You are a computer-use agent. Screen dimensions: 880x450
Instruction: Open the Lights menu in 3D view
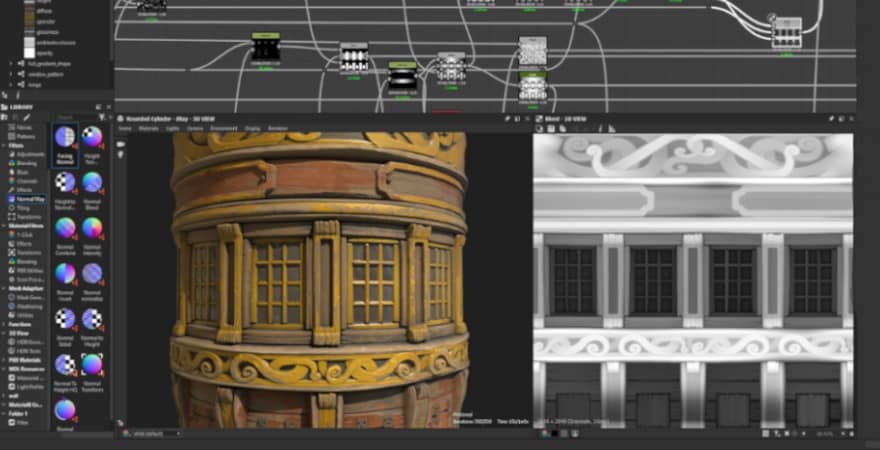(173, 128)
